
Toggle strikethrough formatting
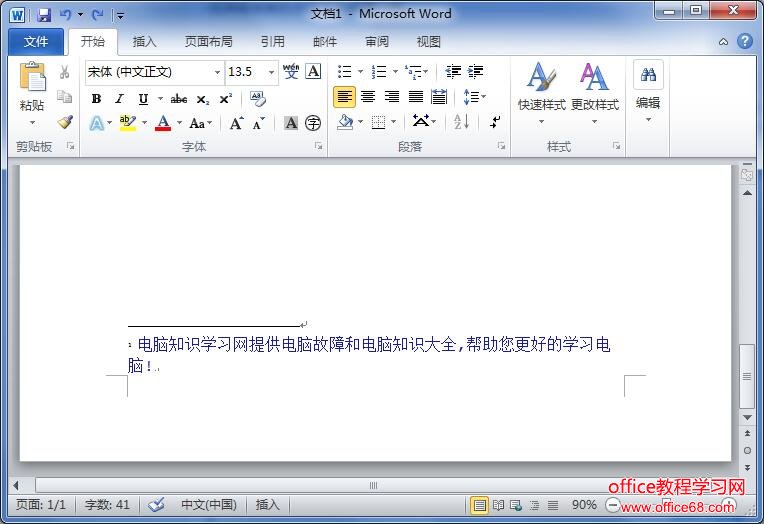pos(179,99)
